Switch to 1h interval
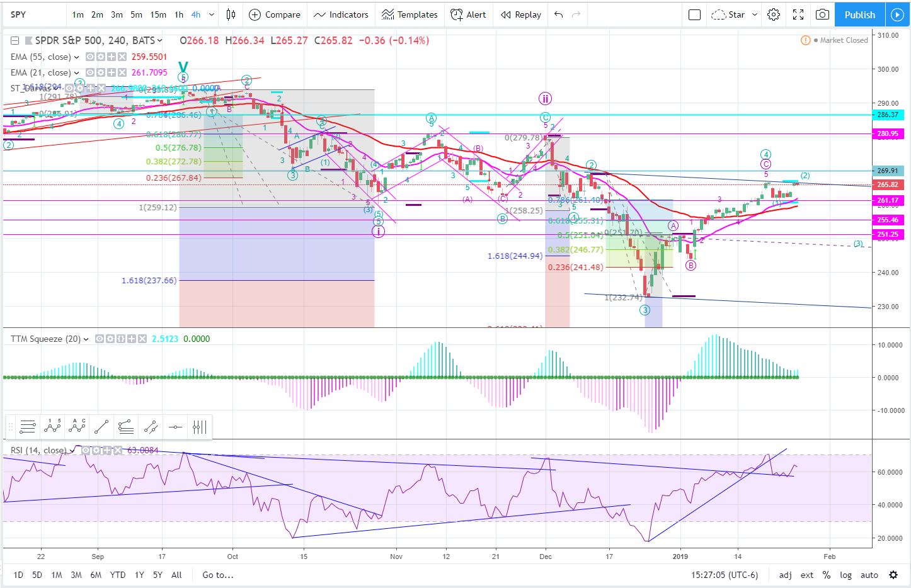This screenshot has width=911, height=588. 179,14
